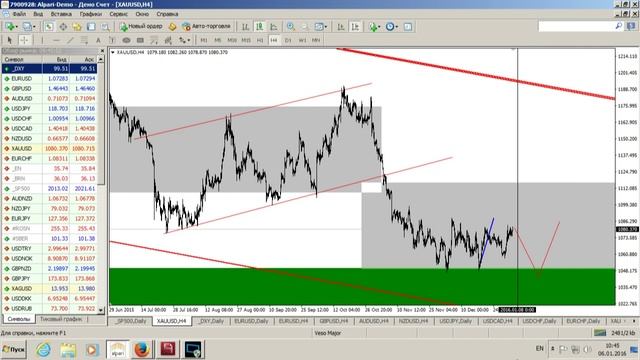Switch to the _SP500,Daily chart tab

tap(131, 321)
